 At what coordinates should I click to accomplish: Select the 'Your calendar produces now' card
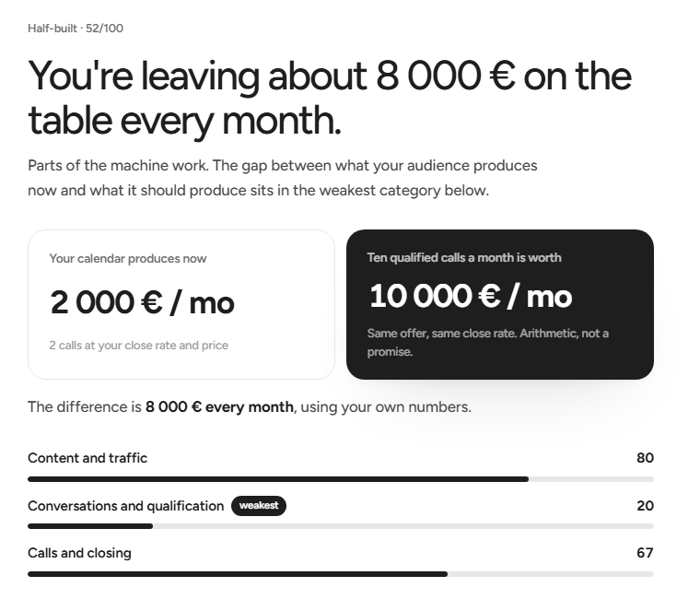(x=181, y=305)
